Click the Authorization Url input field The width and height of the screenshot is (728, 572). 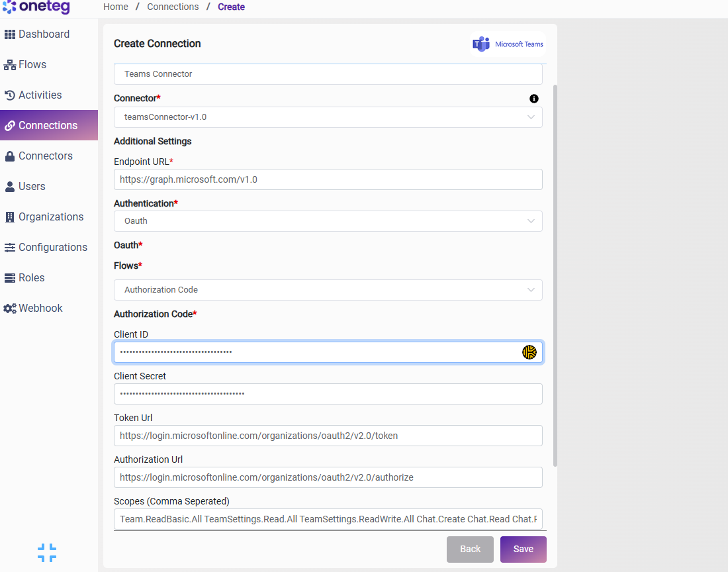click(x=328, y=478)
